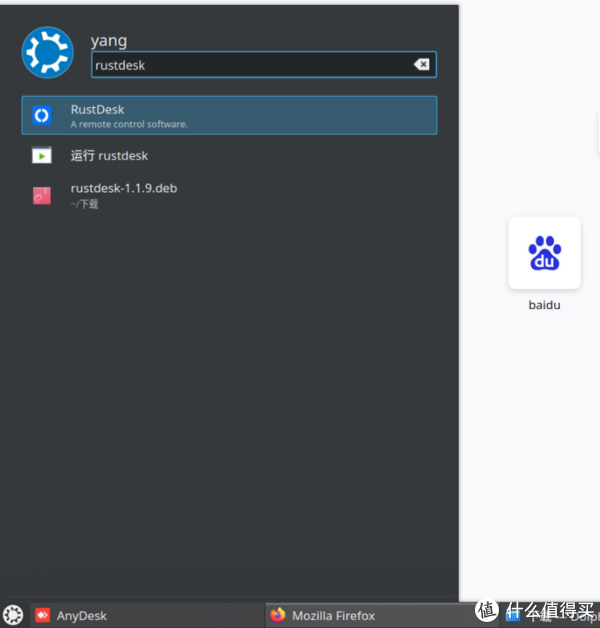Viewport: 600px width, 628px height.
Task: Click the Kubuntu user avatar icon
Action: tap(48, 52)
